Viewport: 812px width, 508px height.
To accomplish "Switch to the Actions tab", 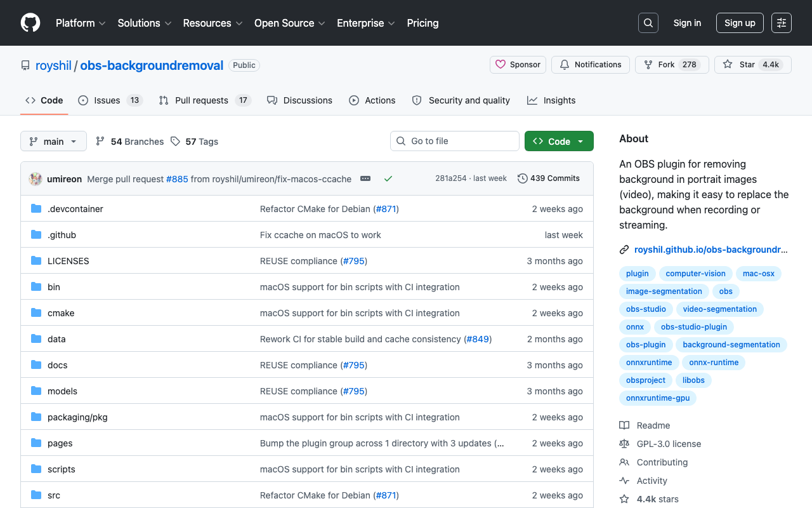I will [x=372, y=100].
